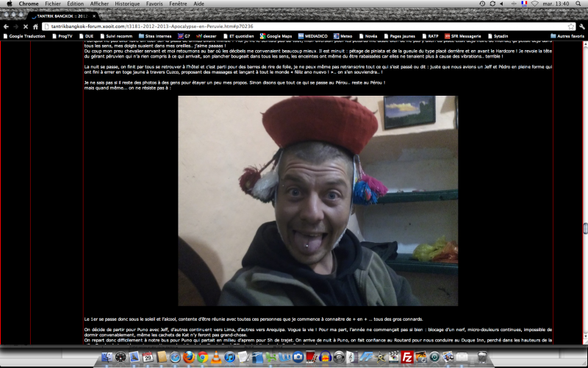Open the DUE bookmark

click(86, 36)
